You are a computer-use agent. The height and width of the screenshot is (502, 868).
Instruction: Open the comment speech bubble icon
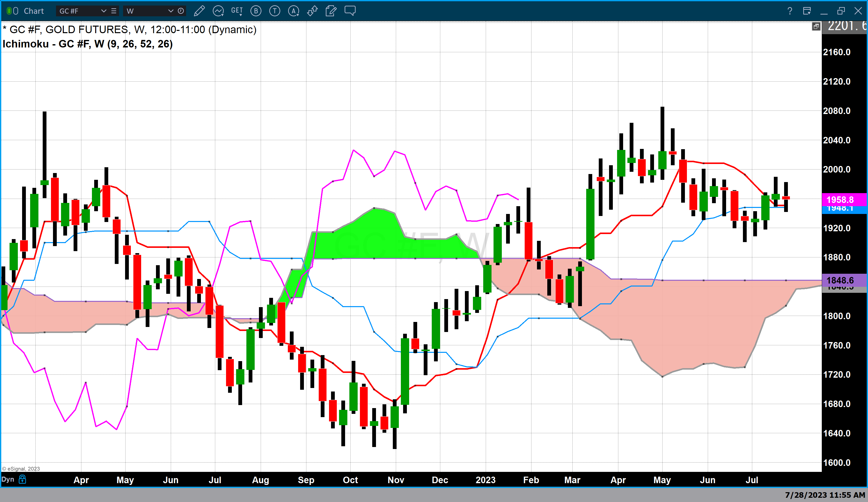coord(350,11)
